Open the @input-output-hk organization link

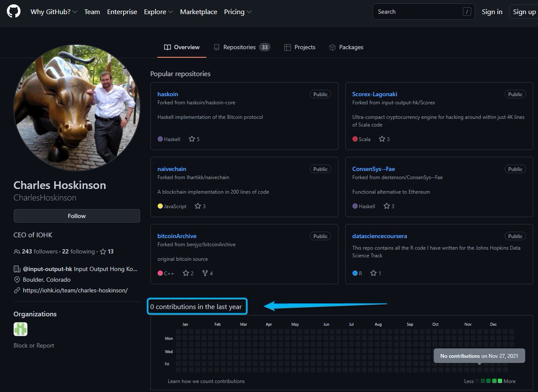pos(48,269)
